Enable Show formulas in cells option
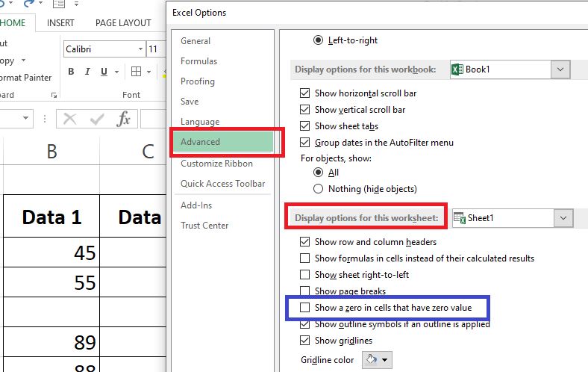Image resolution: width=588 pixels, height=372 pixels. (x=305, y=258)
